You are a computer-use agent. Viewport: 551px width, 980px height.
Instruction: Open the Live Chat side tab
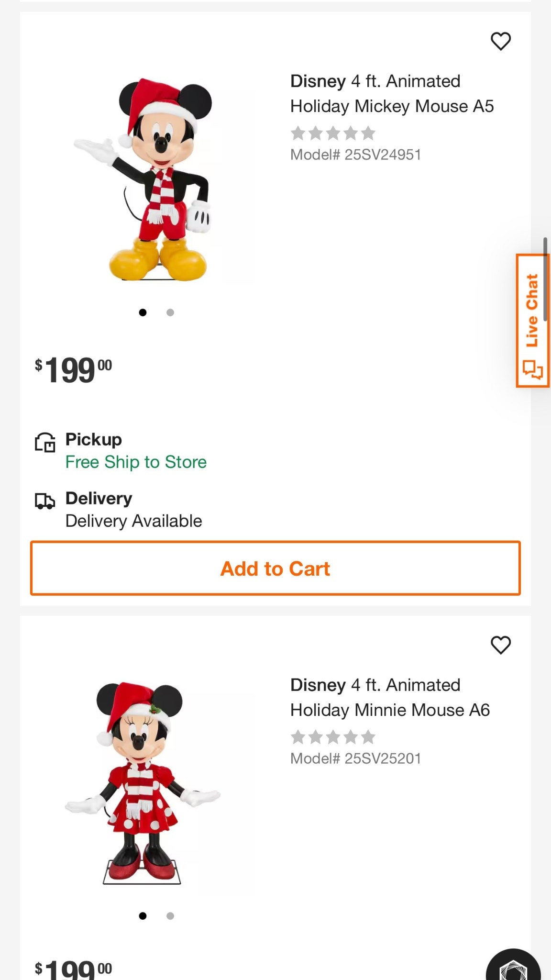532,320
